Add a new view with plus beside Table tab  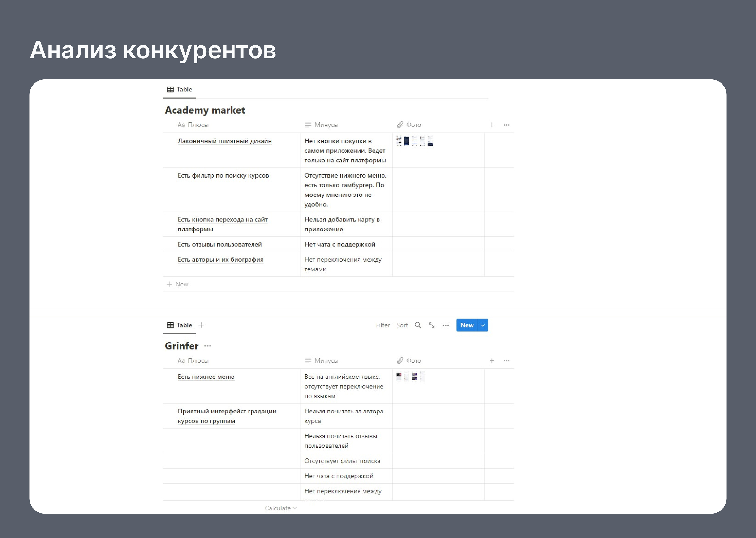201,325
